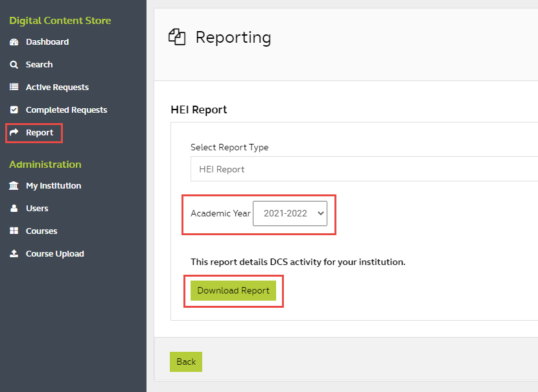The height and width of the screenshot is (392, 538).
Task: Click the Courses grid icon
Action: [14, 231]
